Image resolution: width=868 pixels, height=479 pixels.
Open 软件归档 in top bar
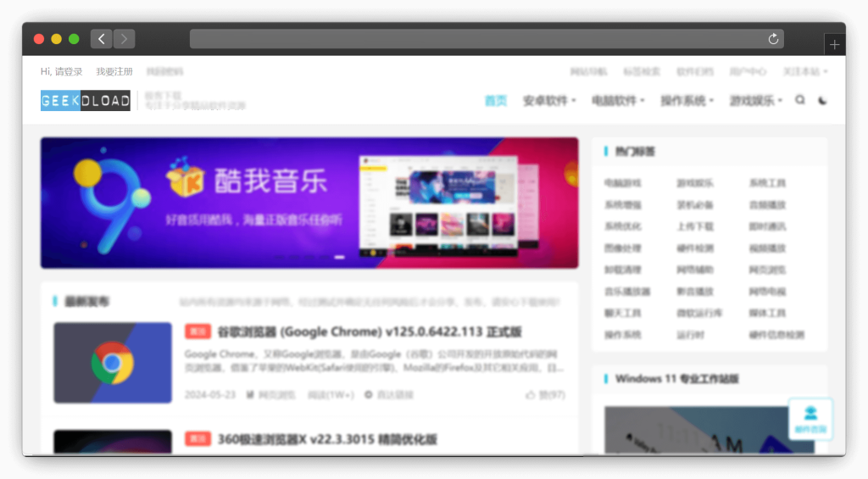pyautogui.click(x=695, y=71)
